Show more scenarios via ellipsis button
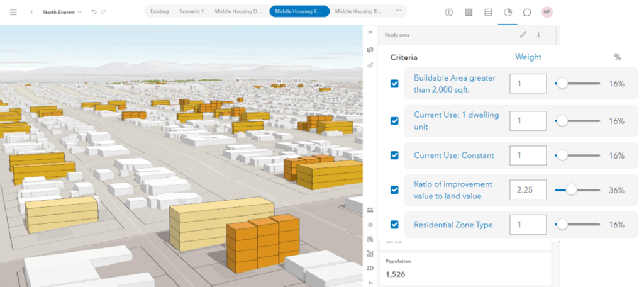 click(398, 11)
